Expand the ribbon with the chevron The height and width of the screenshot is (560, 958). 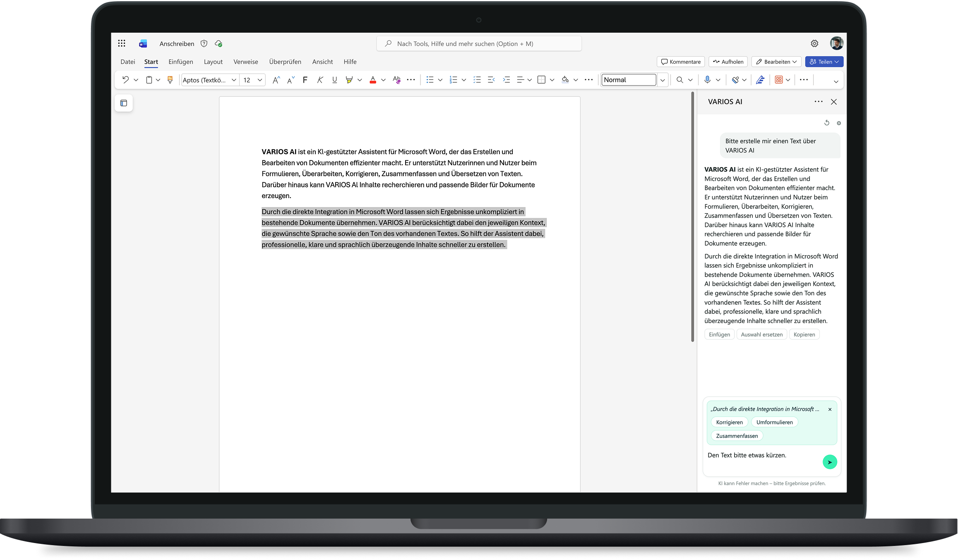tap(836, 81)
